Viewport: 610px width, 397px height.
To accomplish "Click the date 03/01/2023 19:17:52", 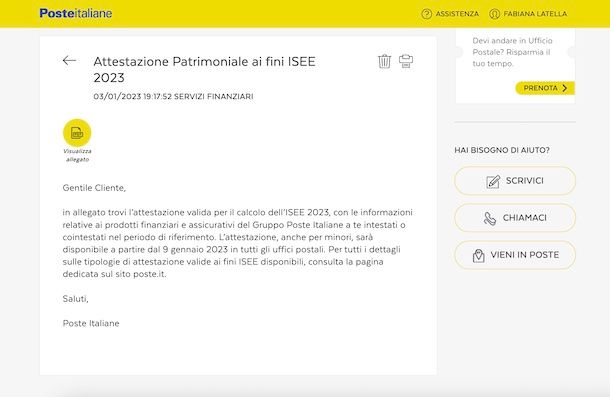I will 132,96.
